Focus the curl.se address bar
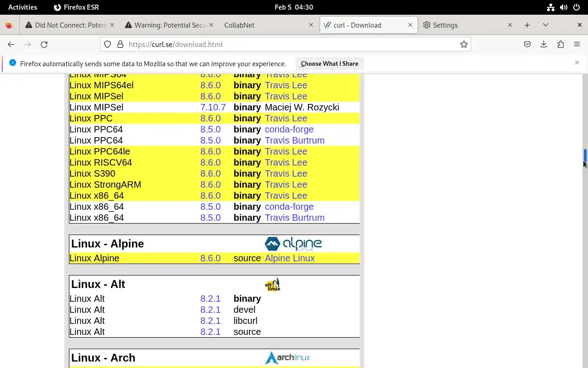 tap(285, 44)
